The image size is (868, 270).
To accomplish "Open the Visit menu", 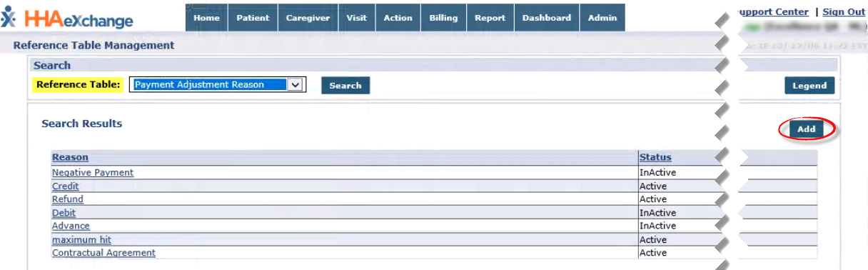I will [356, 18].
